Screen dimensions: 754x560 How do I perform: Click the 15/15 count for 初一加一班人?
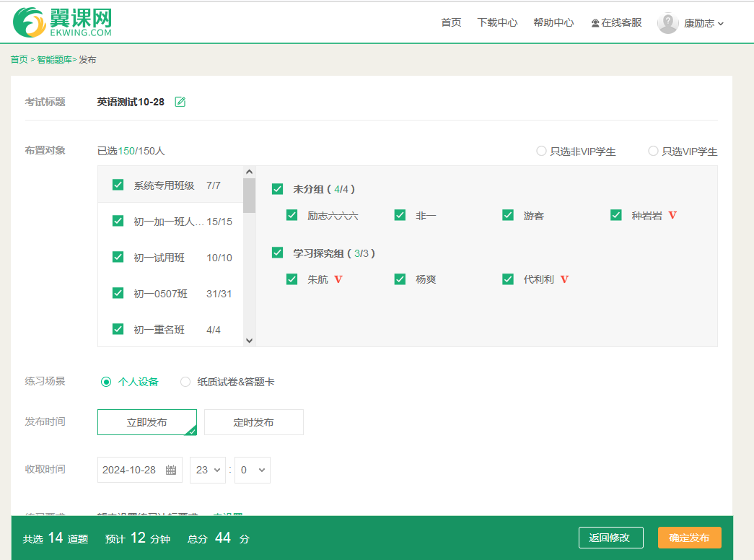point(219,222)
